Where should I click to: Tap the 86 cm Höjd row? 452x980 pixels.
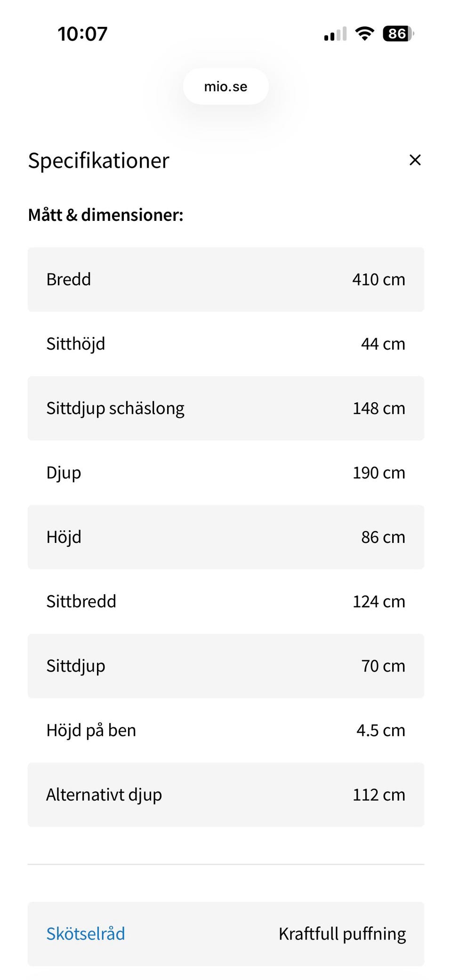[226, 537]
